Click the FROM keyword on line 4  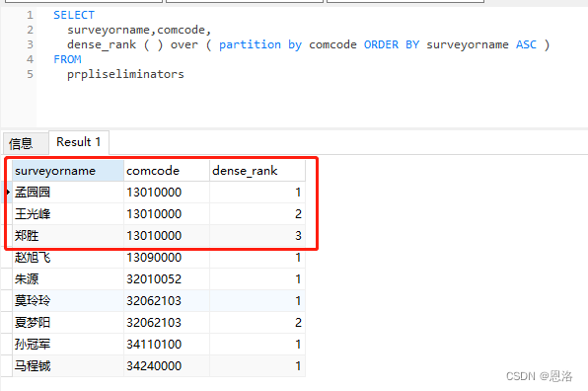(67, 59)
